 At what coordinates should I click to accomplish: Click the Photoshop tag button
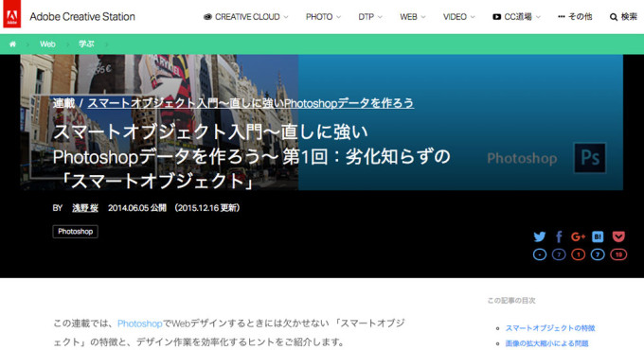click(75, 232)
